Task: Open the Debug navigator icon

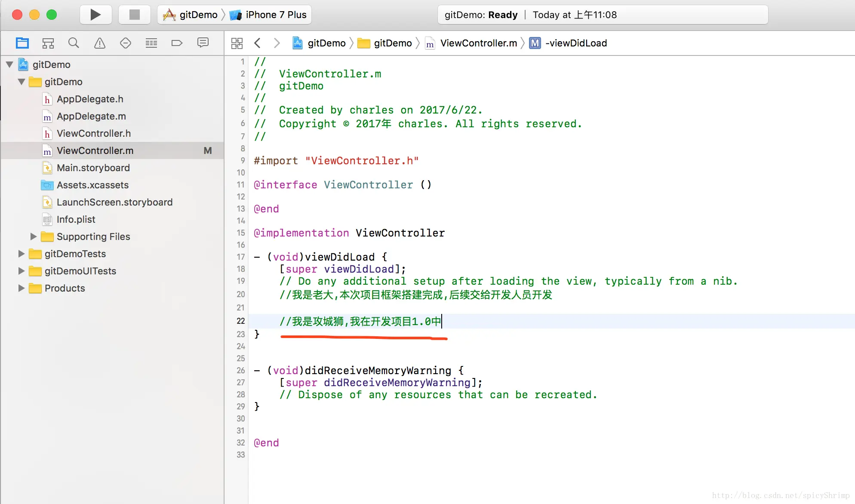Action: [151, 43]
